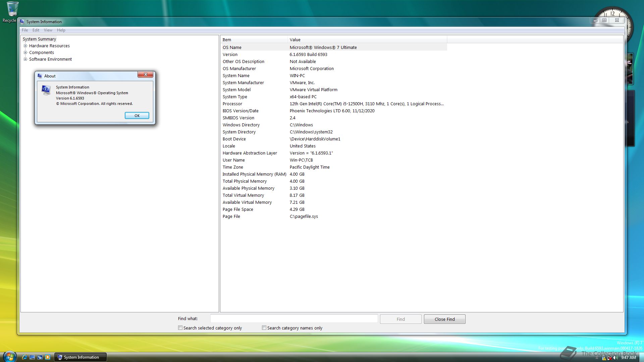
Task: Show hidden tray icons chevron
Action: coord(597,358)
